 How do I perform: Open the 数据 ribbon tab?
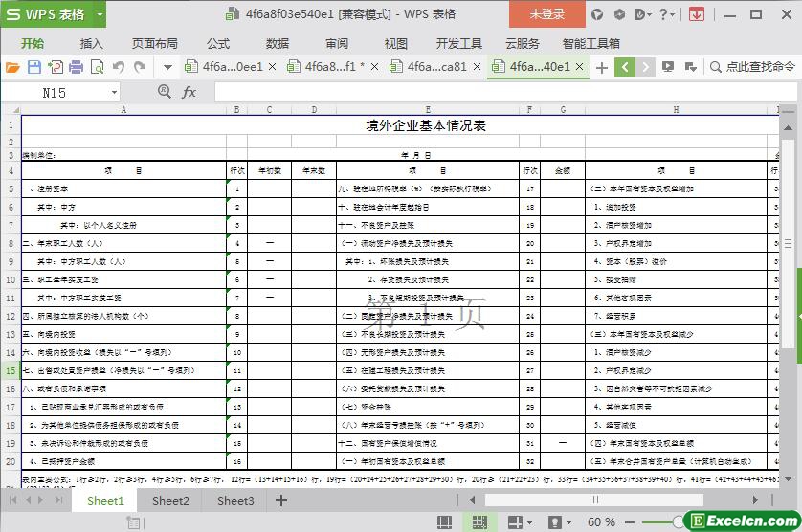pyautogui.click(x=278, y=43)
